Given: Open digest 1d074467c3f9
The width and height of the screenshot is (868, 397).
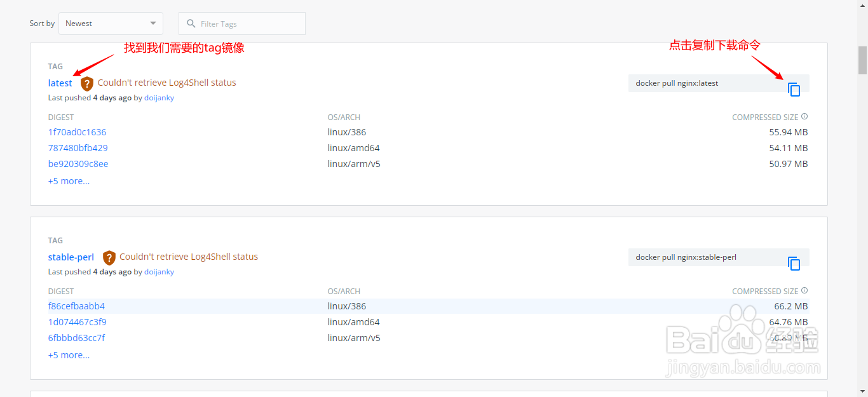Looking at the screenshot, I should 78,322.
